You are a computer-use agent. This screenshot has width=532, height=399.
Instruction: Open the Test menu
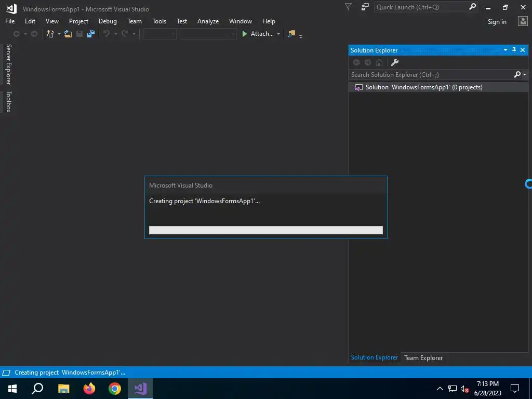[182, 21]
